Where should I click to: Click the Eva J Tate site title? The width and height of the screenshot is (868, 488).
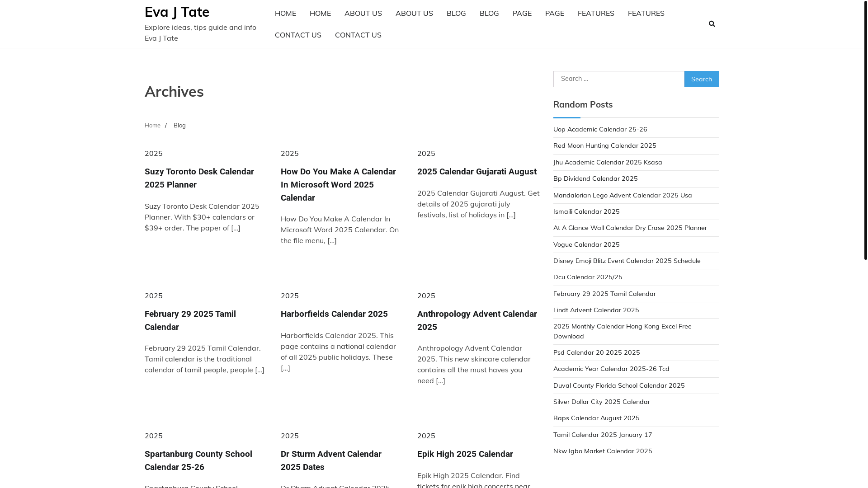[177, 12]
